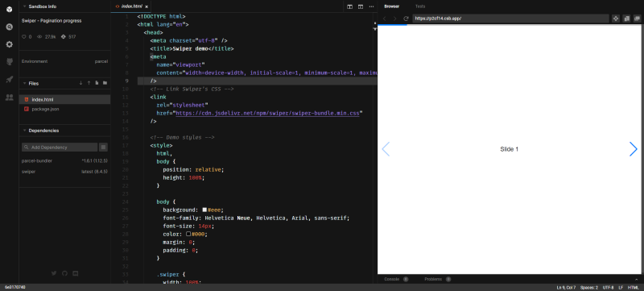This screenshot has width=644, height=291.
Task: Switch to the Tests tab
Action: click(420, 6)
